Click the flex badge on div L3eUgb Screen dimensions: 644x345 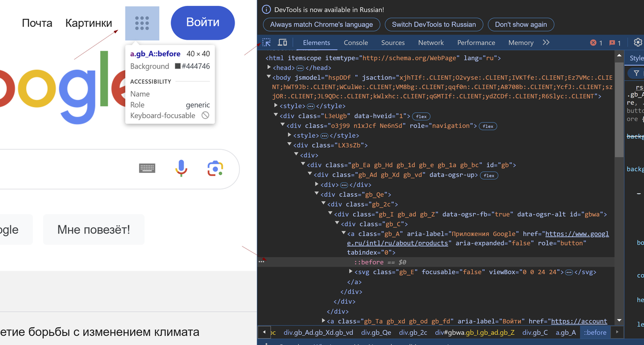point(422,116)
